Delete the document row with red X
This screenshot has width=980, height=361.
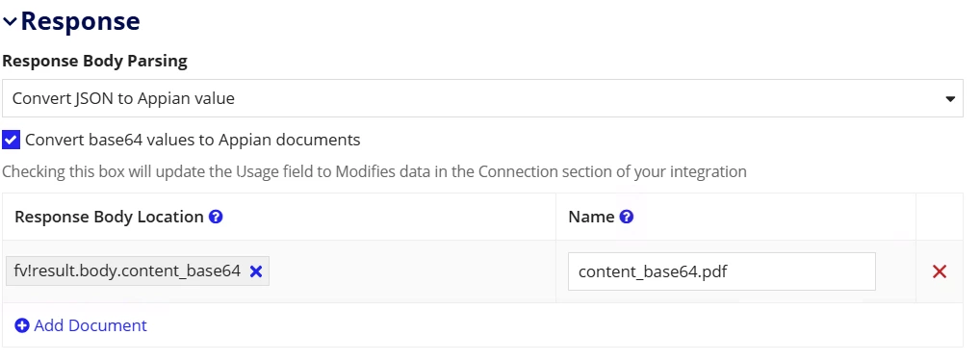click(x=940, y=271)
